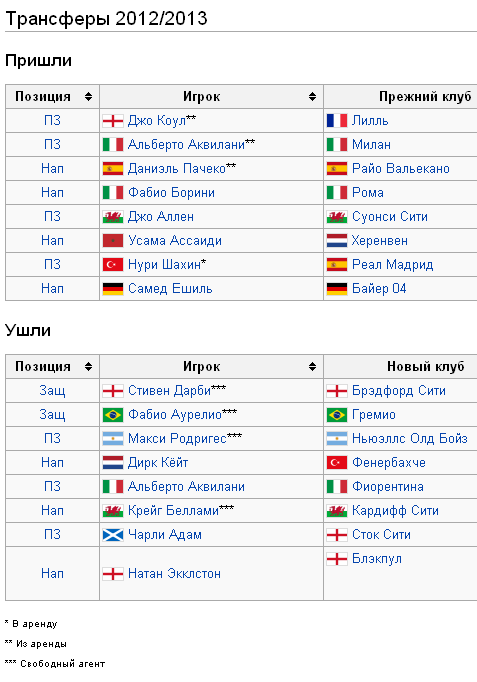The height and width of the screenshot is (682, 477).
Task: Follow the Суонси Сити club link
Action: pyautogui.click(x=390, y=217)
